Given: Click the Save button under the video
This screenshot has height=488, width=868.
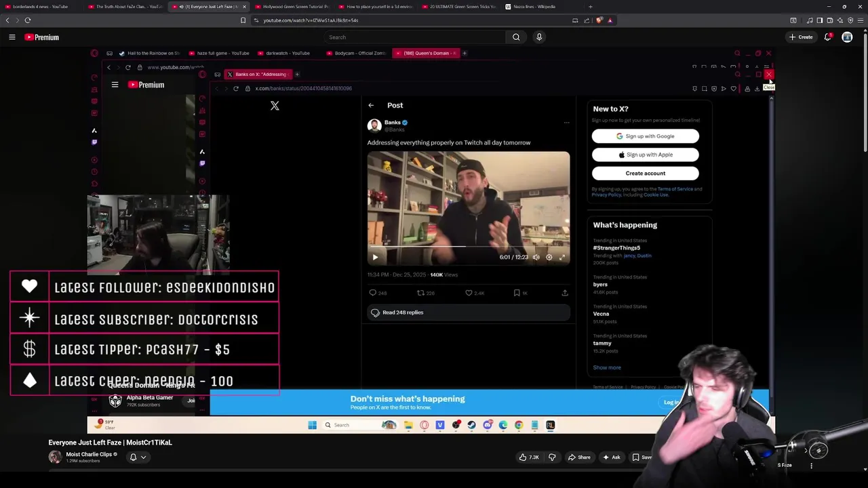Looking at the screenshot, I should coord(642,457).
